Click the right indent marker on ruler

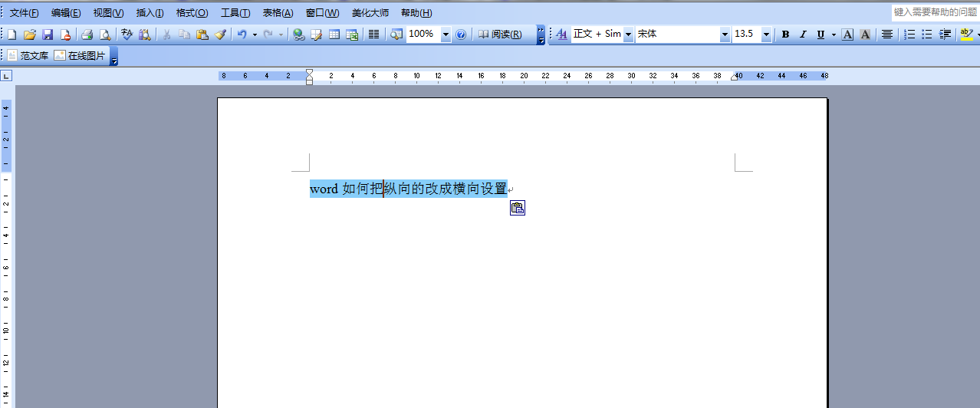(x=735, y=78)
